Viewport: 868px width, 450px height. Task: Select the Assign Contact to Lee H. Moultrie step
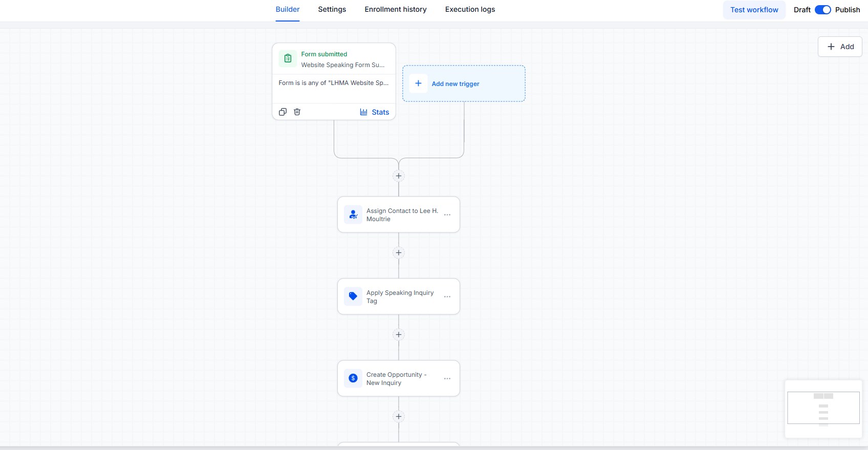(x=399, y=215)
